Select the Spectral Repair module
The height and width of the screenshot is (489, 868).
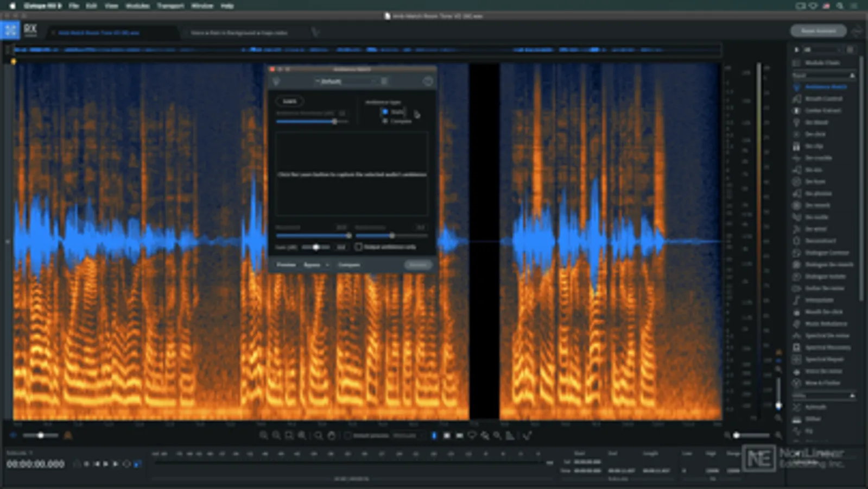(x=823, y=359)
